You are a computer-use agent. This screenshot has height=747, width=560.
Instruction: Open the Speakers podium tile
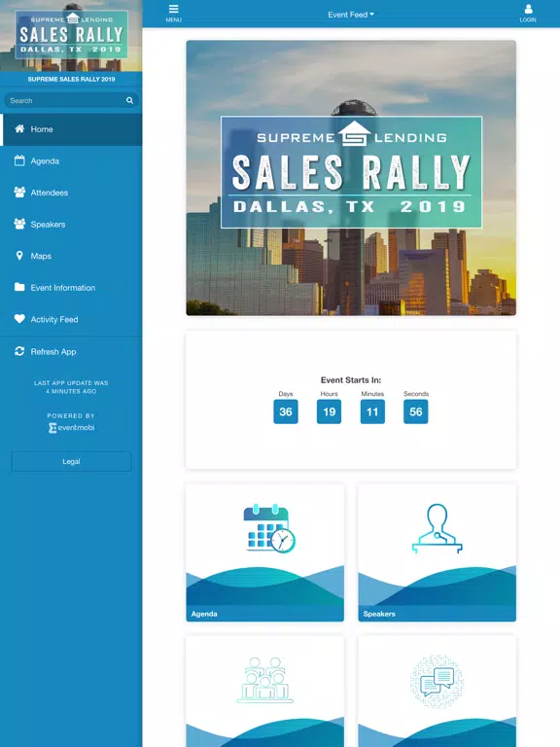point(437,553)
